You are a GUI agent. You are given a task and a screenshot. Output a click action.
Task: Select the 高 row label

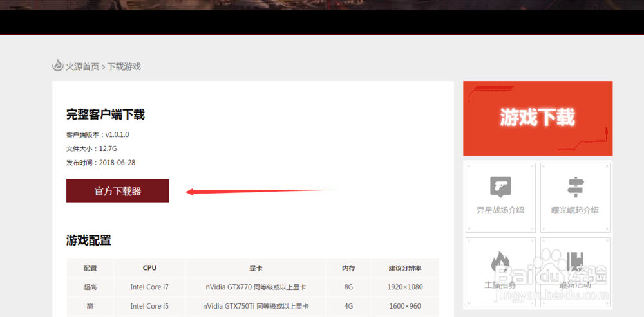pos(90,306)
